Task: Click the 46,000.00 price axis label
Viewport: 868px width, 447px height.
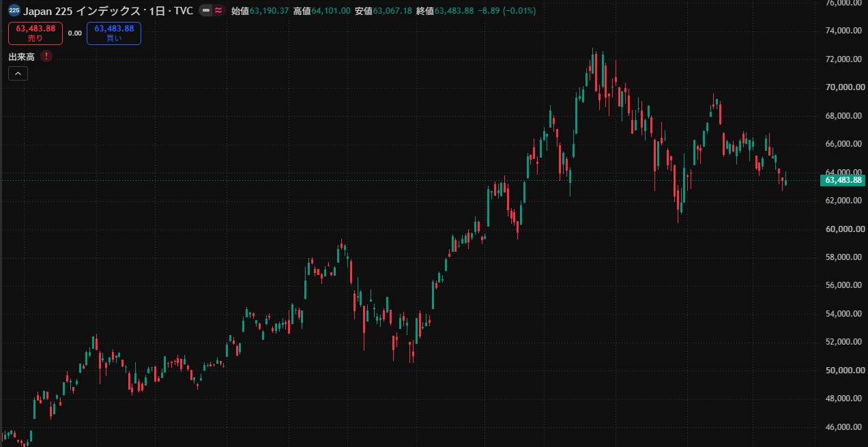Action: coord(845,427)
